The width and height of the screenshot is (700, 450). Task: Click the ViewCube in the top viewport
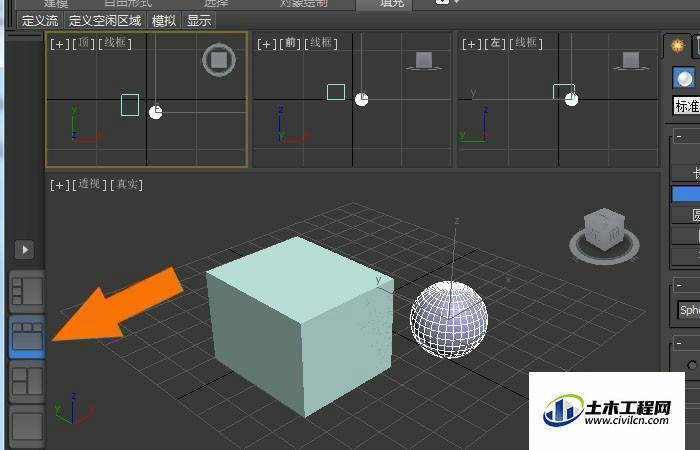(x=218, y=59)
